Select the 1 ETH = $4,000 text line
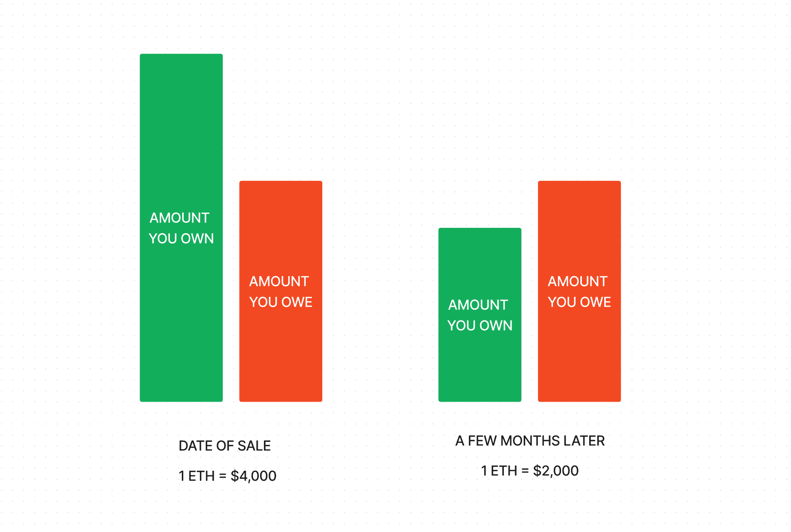The height and width of the screenshot is (532, 791). click(x=227, y=476)
